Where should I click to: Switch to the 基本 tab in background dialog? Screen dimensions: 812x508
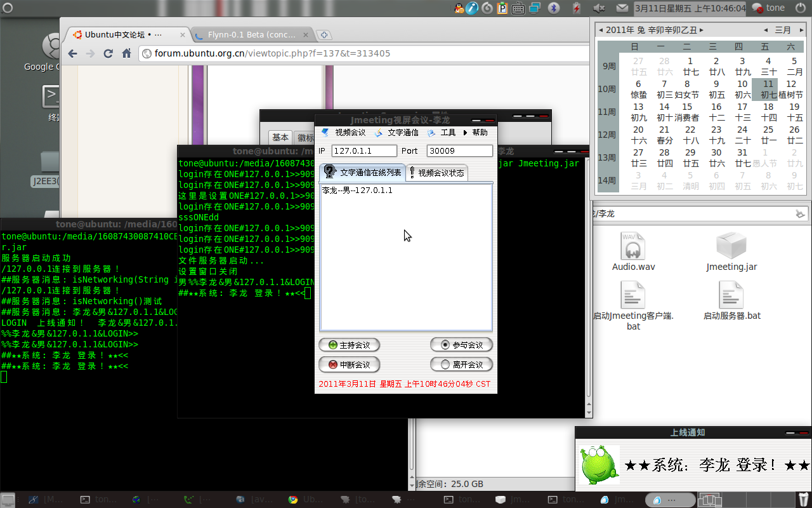pyautogui.click(x=280, y=137)
